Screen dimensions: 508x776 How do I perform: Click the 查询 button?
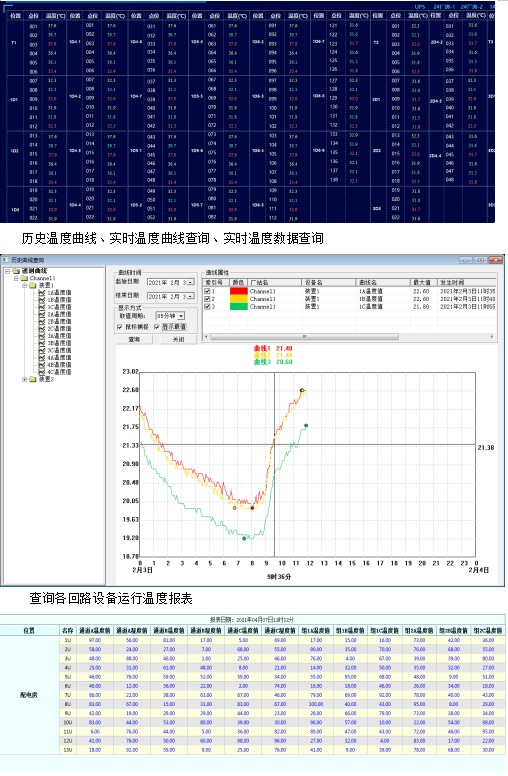(x=134, y=340)
